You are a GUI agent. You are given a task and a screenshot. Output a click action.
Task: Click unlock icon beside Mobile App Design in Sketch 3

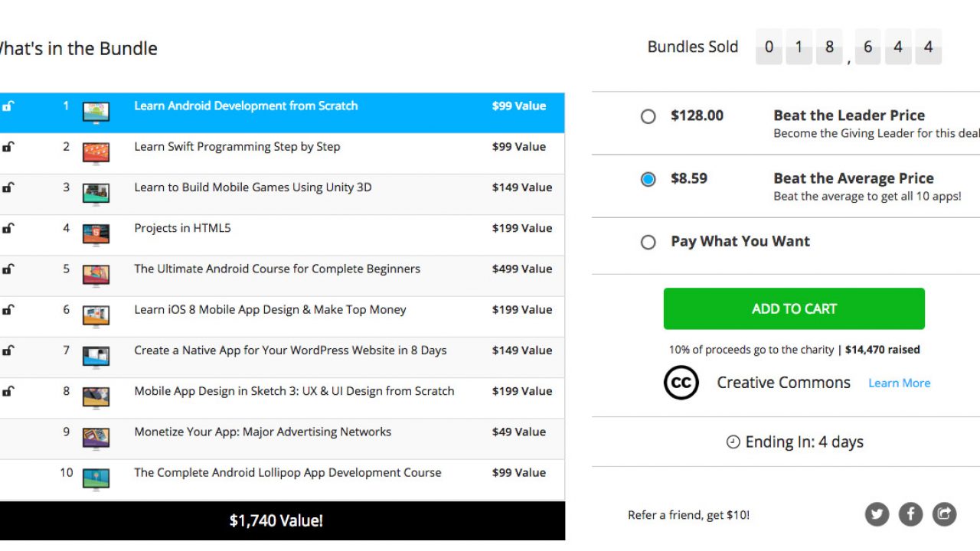pos(8,391)
